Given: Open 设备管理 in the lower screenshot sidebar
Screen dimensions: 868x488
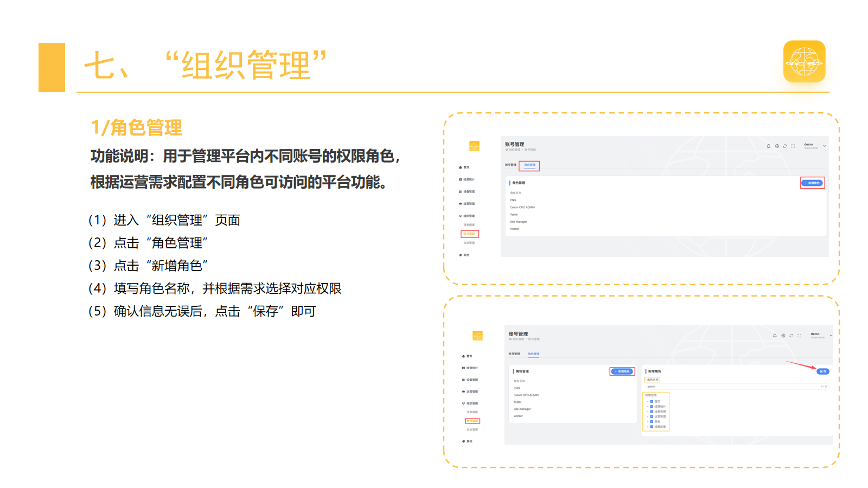Looking at the screenshot, I should pyautogui.click(x=470, y=380).
